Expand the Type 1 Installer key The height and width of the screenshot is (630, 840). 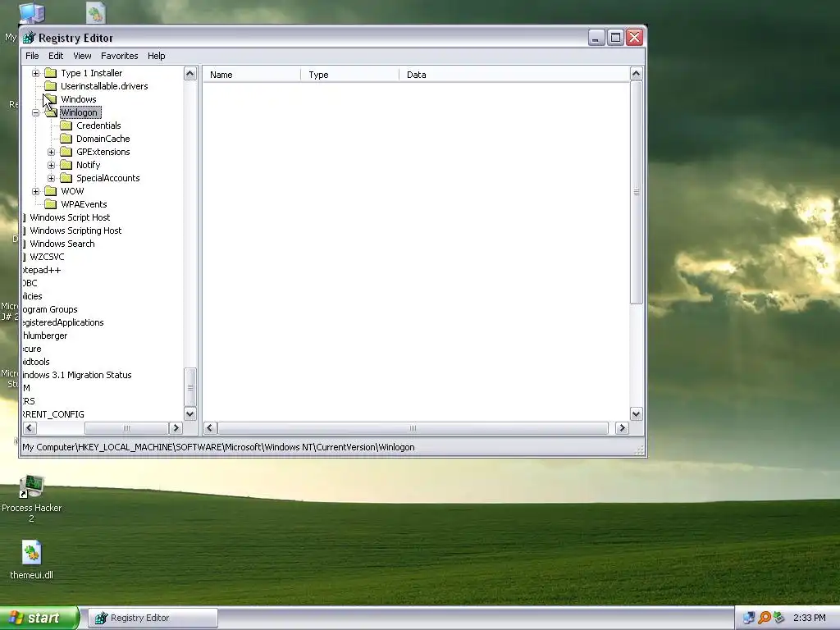pos(35,73)
